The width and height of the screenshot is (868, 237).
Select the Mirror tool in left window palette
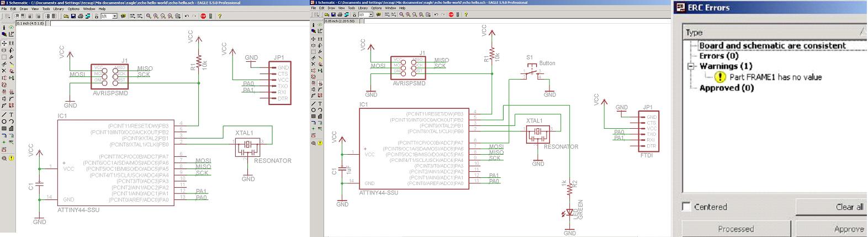4,50
